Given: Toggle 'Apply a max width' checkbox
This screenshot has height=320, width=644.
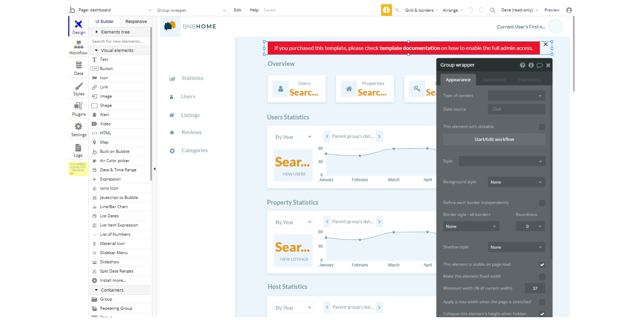Looking at the screenshot, I should click(542, 302).
